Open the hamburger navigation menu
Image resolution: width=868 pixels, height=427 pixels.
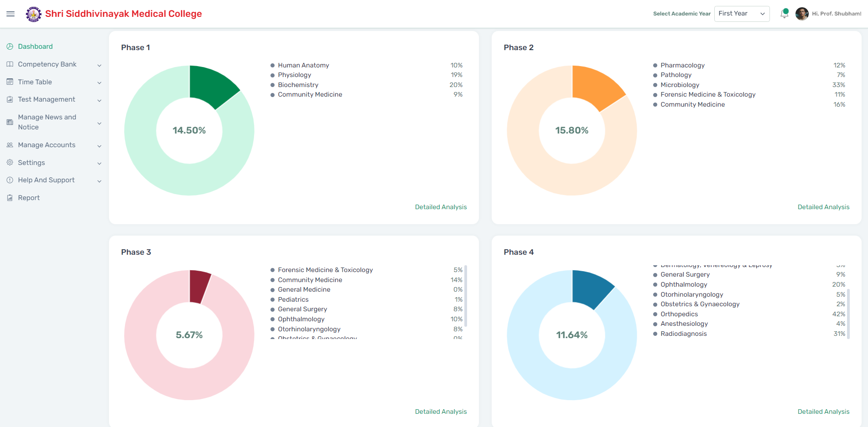(10, 14)
